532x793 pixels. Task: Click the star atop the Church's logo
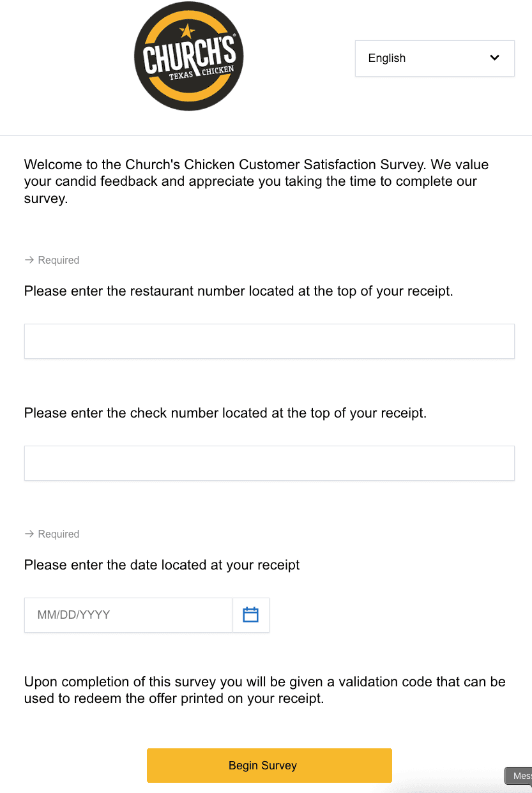point(186,30)
